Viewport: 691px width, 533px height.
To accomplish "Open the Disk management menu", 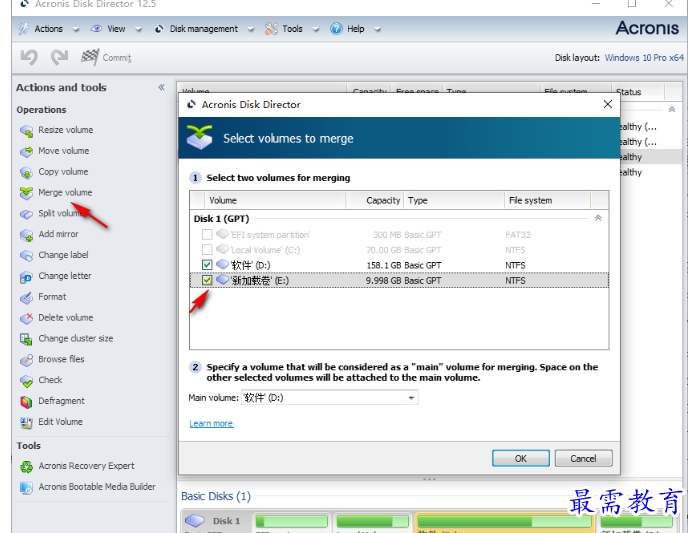I will click(x=204, y=29).
